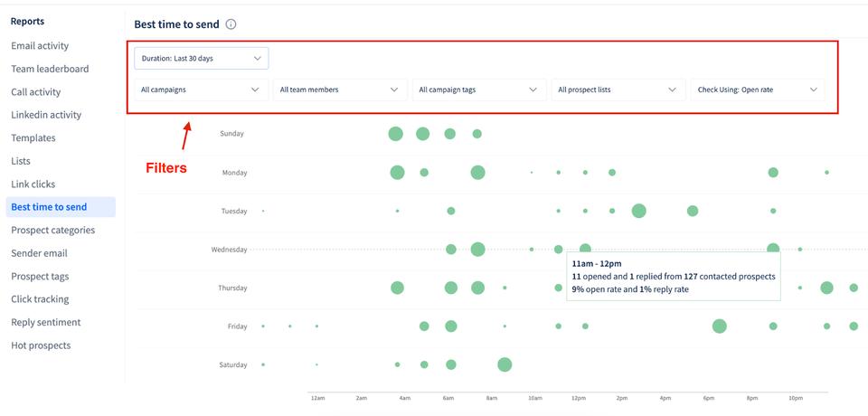Select Best time to send item

pyautogui.click(x=61, y=207)
